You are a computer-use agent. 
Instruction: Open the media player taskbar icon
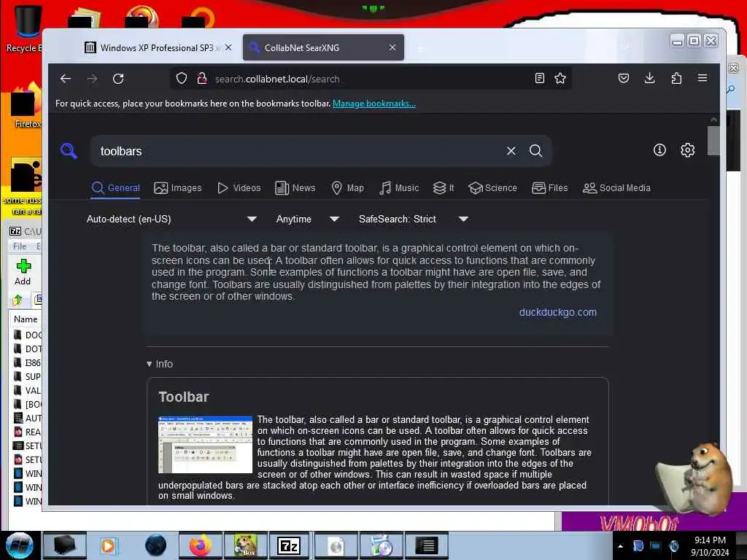(108, 545)
